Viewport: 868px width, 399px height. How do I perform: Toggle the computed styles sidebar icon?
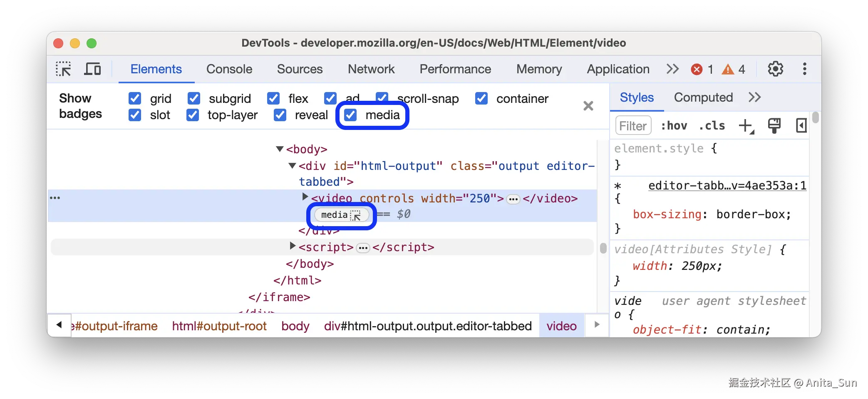[801, 126]
